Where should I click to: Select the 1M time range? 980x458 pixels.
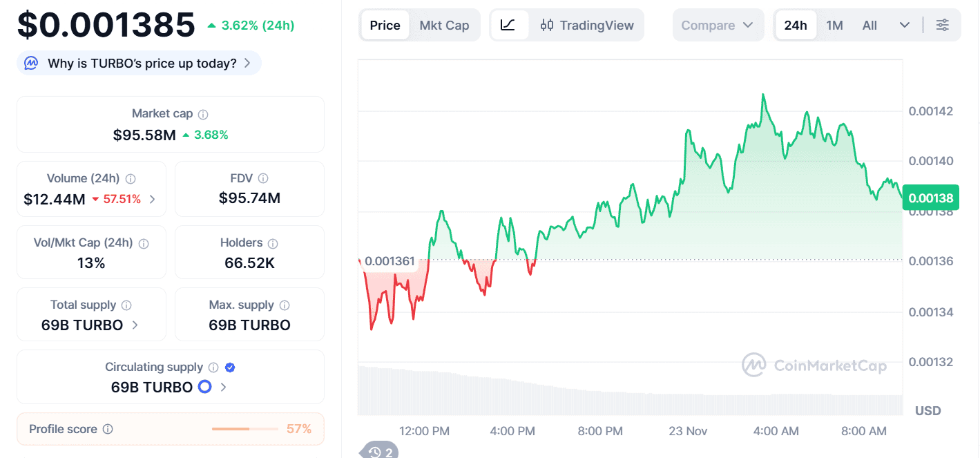(834, 26)
